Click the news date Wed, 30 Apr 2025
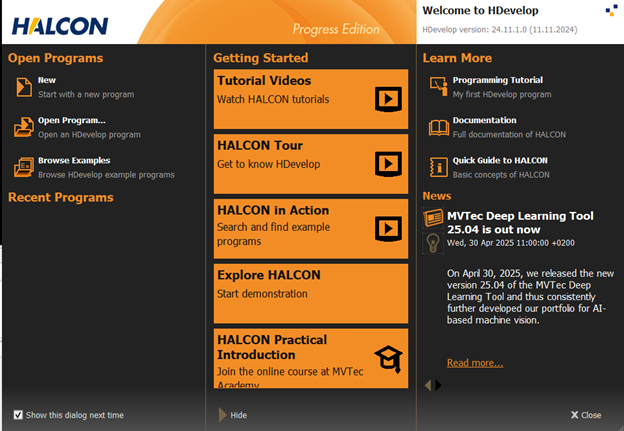624x431 pixels. point(511,243)
